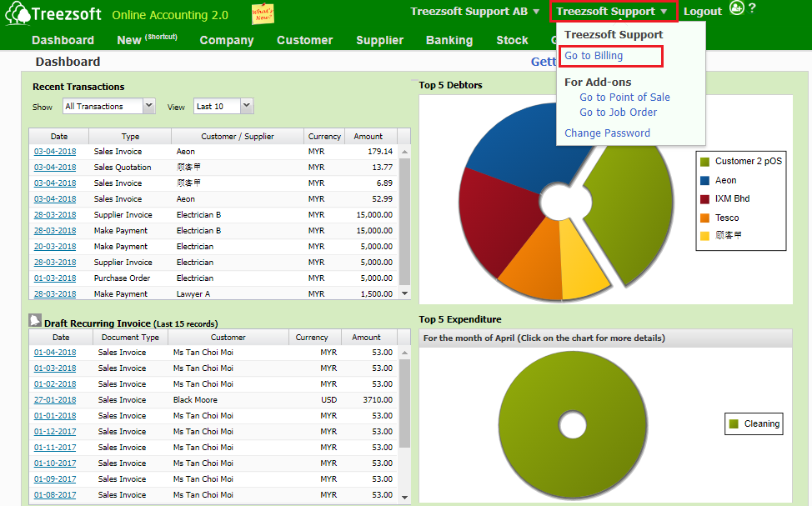Click the Recent Transactions scroll-up arrow
Image resolution: width=812 pixels, height=506 pixels.
click(405, 152)
